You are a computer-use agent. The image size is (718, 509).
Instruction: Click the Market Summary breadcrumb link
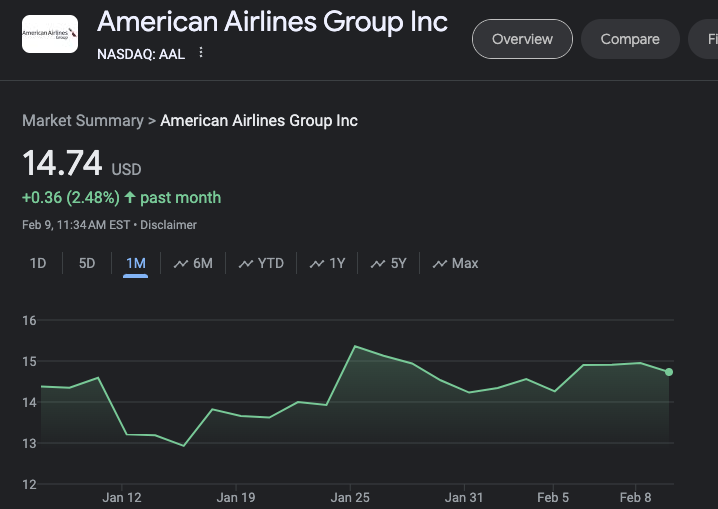click(82, 120)
